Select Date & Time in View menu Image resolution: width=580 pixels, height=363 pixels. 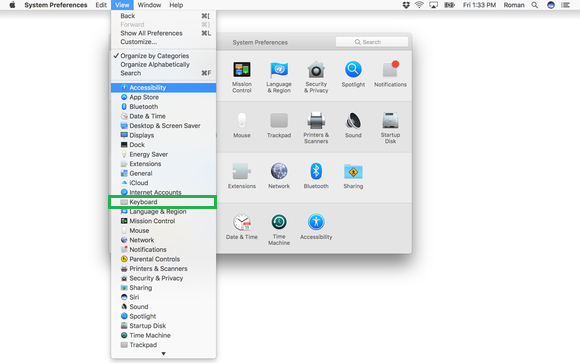[x=163, y=116]
